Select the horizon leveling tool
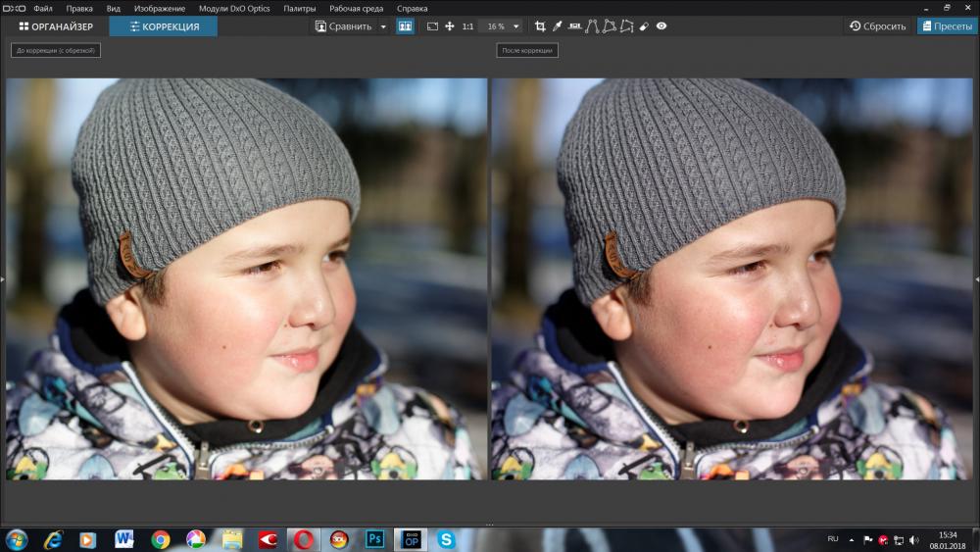This screenshot has width=980, height=552. 575,26
